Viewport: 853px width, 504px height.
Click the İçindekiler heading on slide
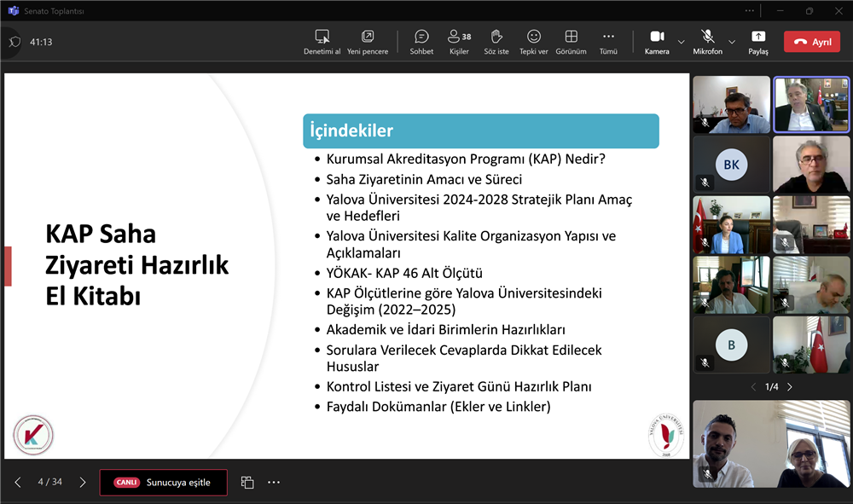coord(351,130)
